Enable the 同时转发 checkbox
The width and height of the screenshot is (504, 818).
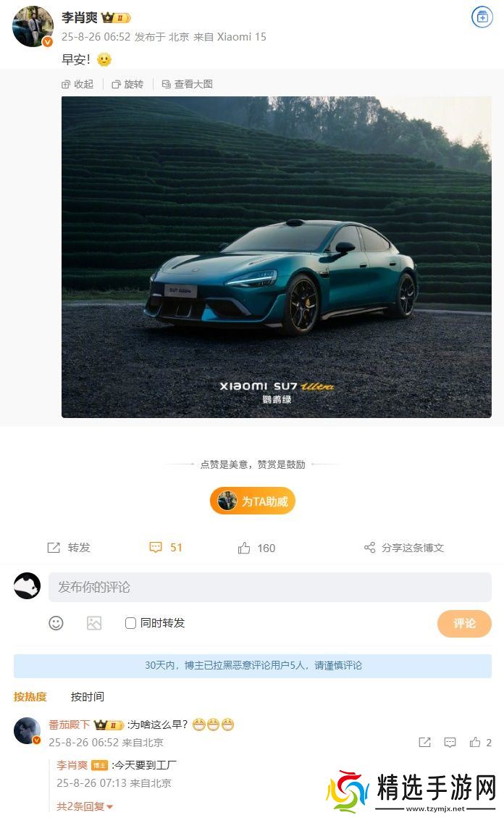pyautogui.click(x=131, y=623)
